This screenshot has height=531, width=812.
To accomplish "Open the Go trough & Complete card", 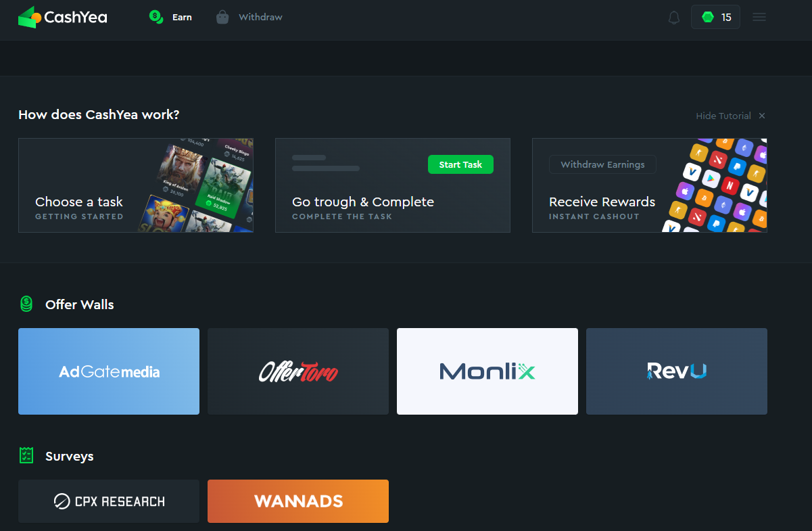I will 393,185.
